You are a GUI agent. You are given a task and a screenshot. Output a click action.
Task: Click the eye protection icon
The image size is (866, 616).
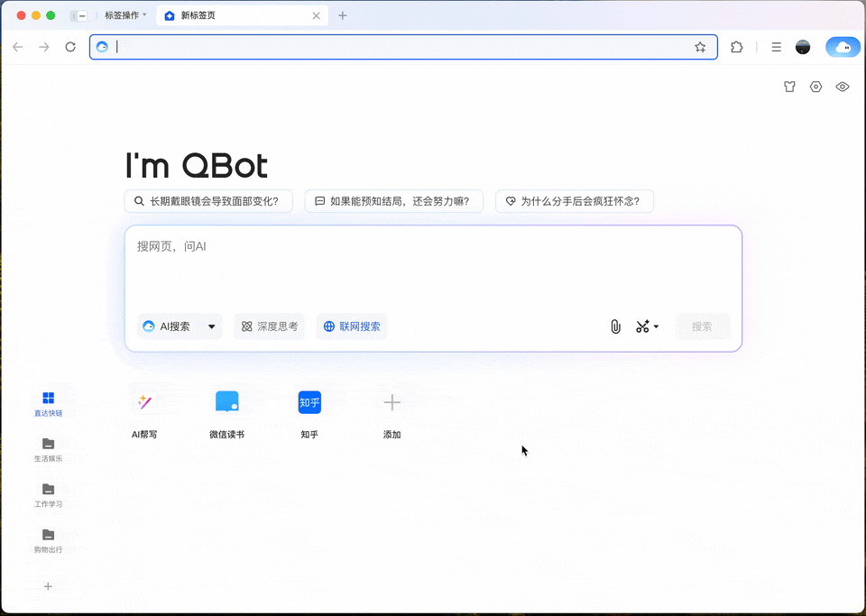click(842, 86)
